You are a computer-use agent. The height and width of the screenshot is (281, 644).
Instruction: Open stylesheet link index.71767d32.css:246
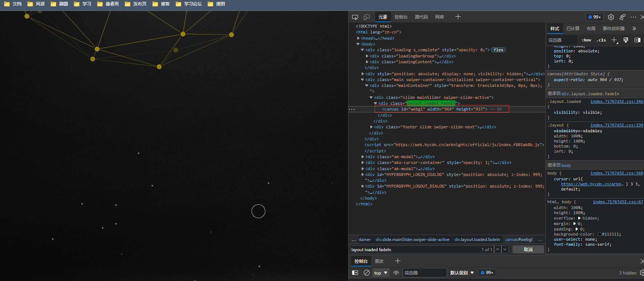click(617, 101)
